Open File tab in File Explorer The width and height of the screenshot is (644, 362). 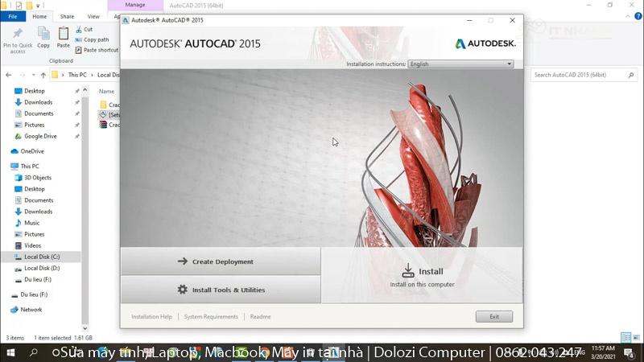[13, 16]
